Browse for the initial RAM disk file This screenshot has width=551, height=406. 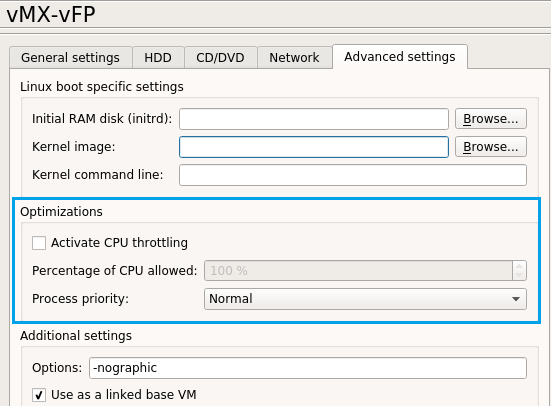491,119
